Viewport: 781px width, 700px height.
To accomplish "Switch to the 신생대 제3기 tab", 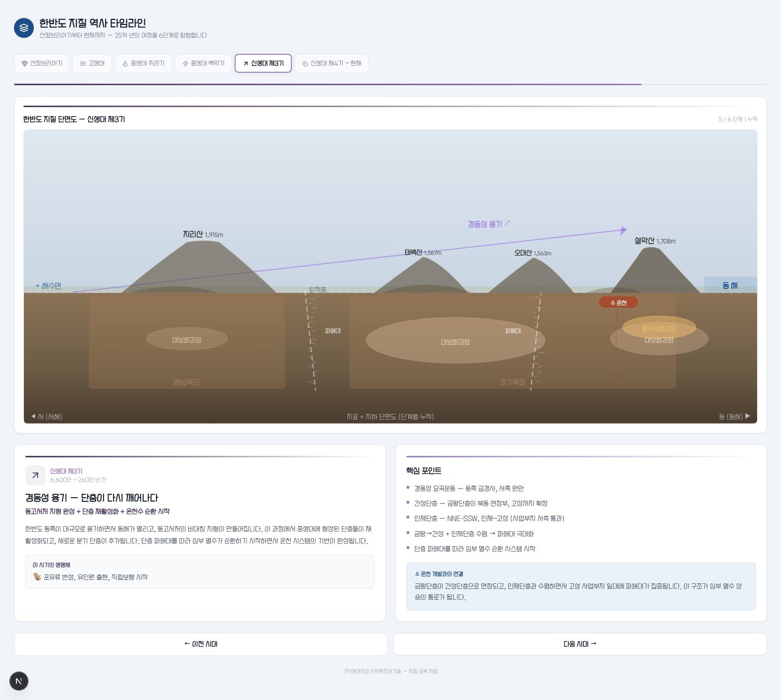I will 263,63.
